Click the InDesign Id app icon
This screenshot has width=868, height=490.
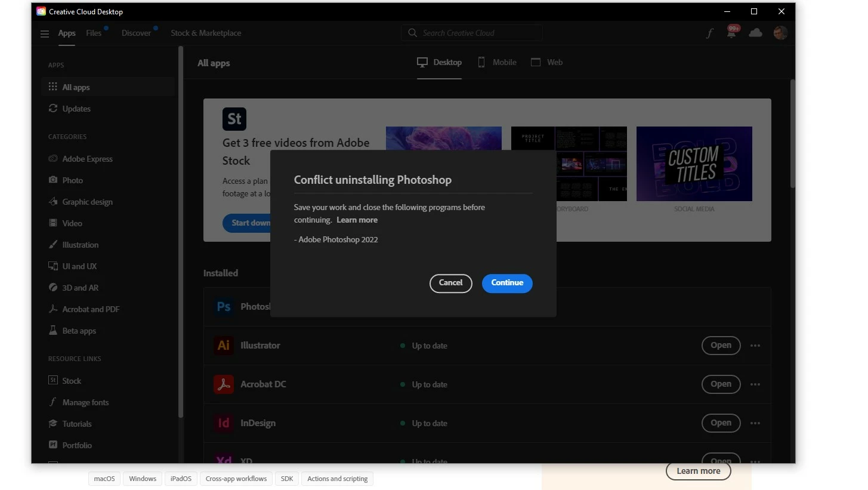(x=224, y=423)
